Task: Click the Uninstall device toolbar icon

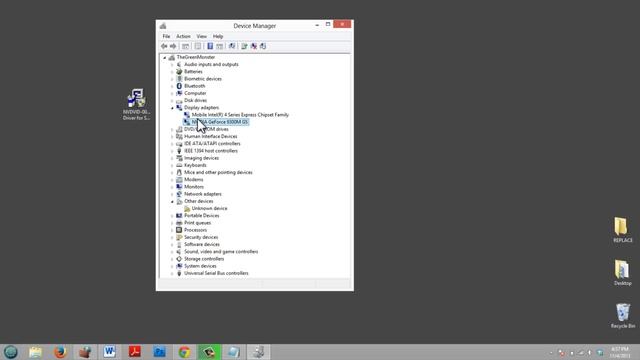Action: coord(253,46)
